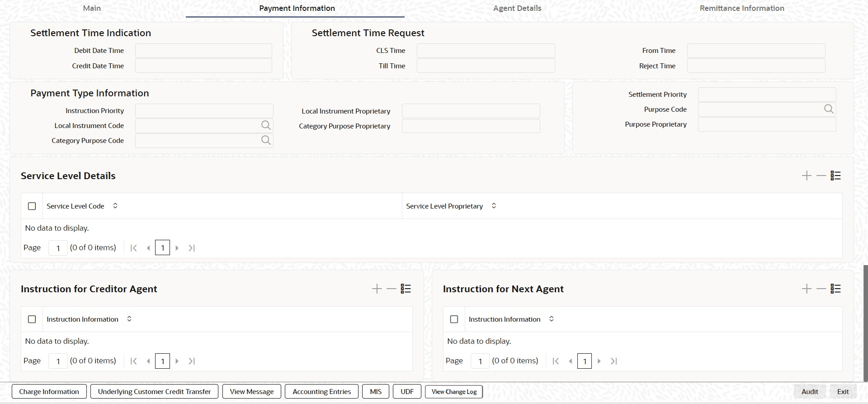Viewport: 868px width, 404px height.
Task: Exit the payment screen
Action: click(843, 392)
